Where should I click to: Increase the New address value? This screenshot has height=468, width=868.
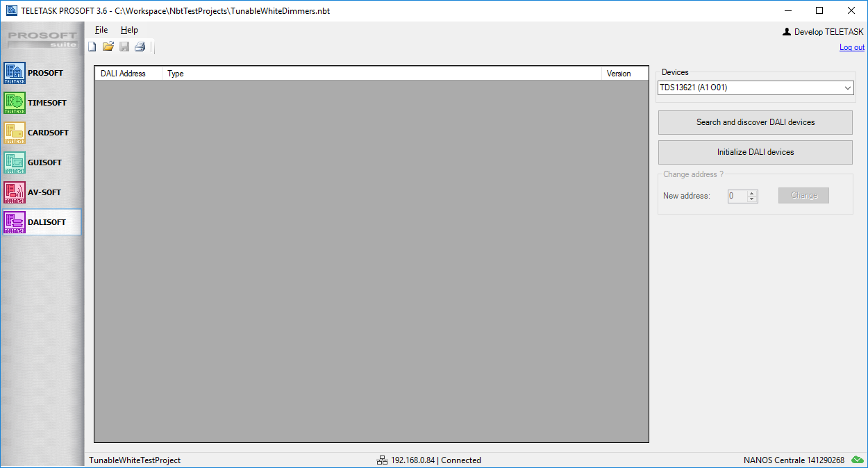752,193
